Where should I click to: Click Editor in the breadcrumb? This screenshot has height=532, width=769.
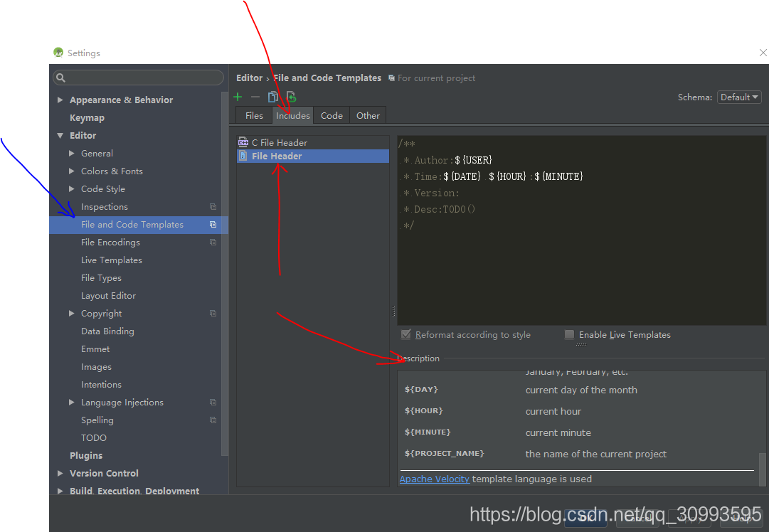point(249,78)
